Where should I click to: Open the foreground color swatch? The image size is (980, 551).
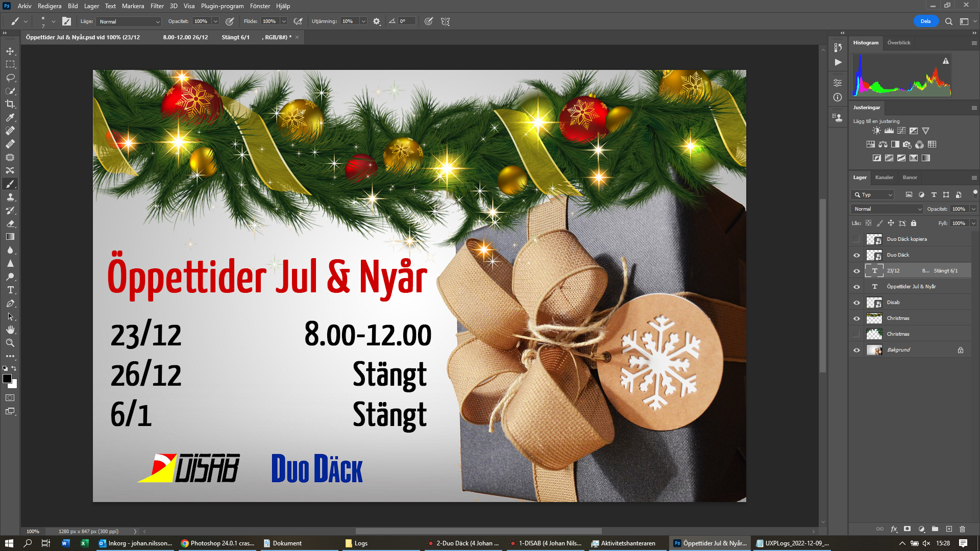[x=7, y=378]
